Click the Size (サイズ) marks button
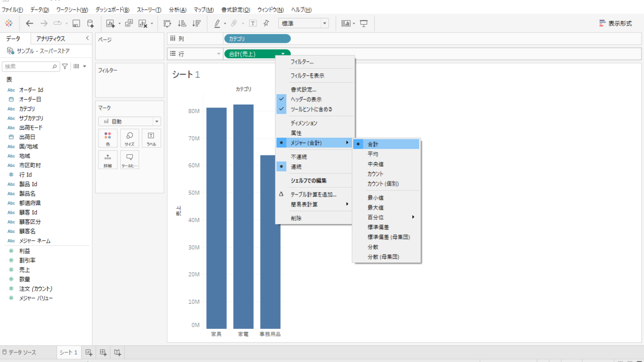 click(129, 138)
